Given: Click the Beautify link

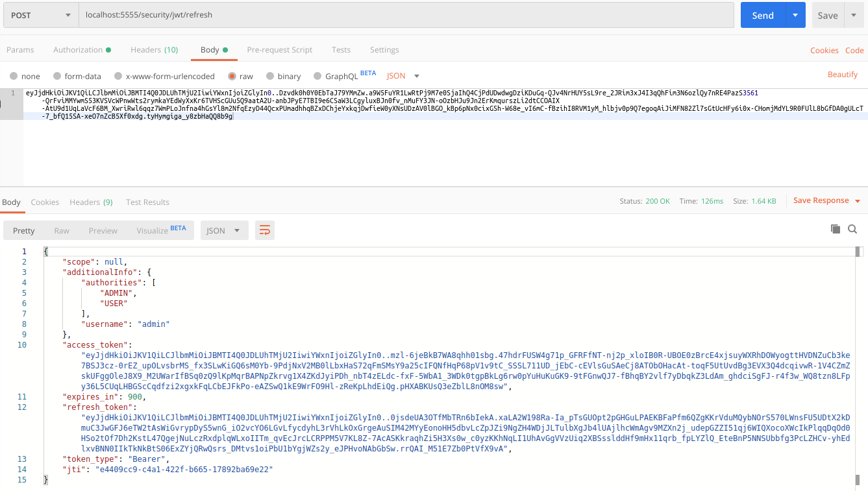Looking at the screenshot, I should (x=843, y=75).
